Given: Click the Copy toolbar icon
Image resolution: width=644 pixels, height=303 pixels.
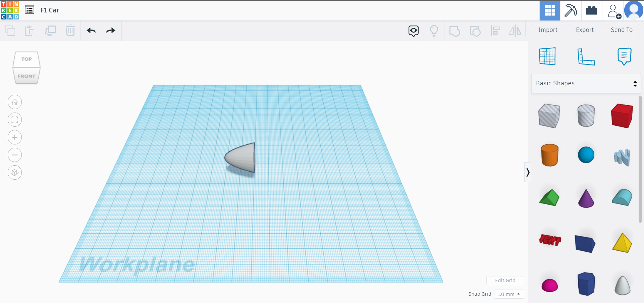Looking at the screenshot, I should coord(10,31).
